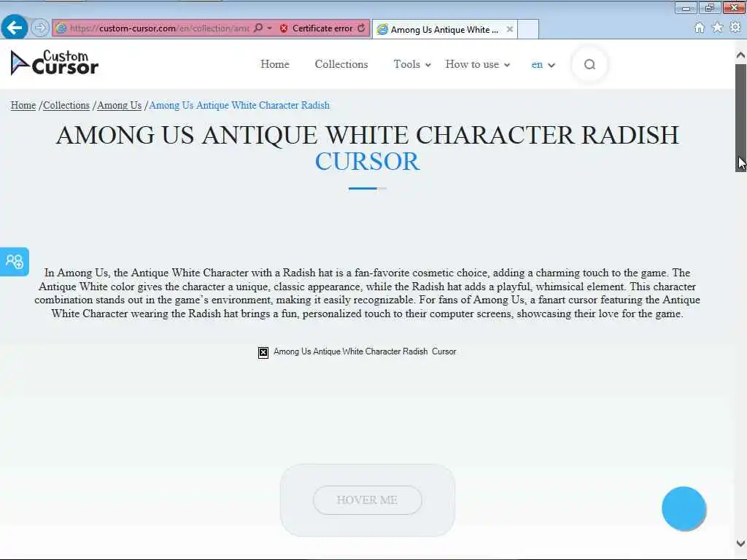
Task: Open a new blank tab
Action: (528, 29)
